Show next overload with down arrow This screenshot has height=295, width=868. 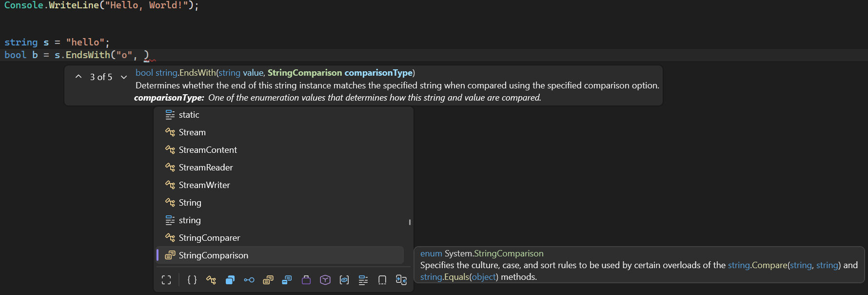(x=124, y=77)
